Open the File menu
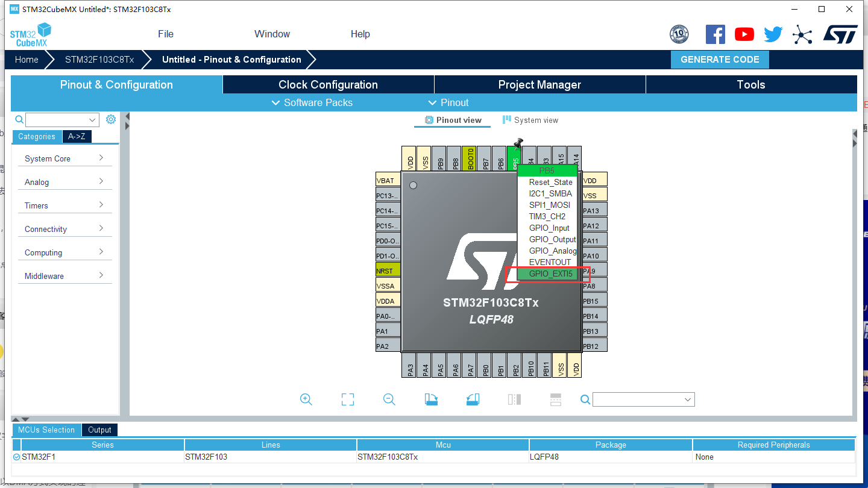This screenshot has width=868, height=488. (x=166, y=34)
